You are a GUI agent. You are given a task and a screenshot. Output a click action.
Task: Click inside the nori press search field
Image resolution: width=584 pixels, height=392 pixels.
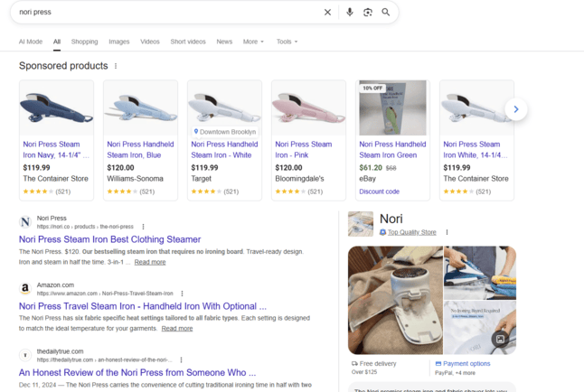167,13
